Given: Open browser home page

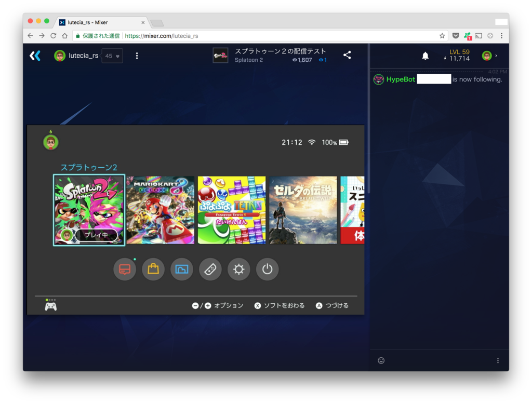Looking at the screenshot, I should (x=65, y=36).
